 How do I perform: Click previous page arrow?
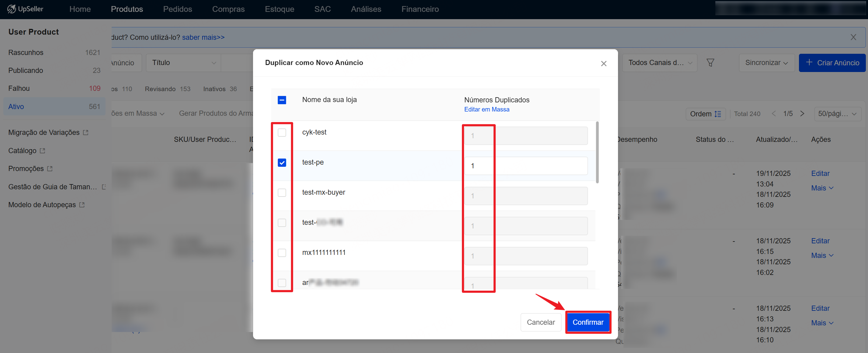point(774,114)
